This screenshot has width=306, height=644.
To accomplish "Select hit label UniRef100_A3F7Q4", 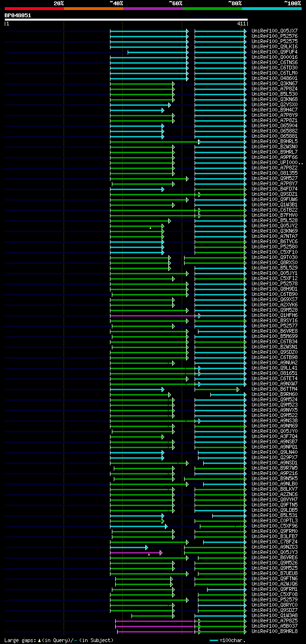I will point(274,436).
